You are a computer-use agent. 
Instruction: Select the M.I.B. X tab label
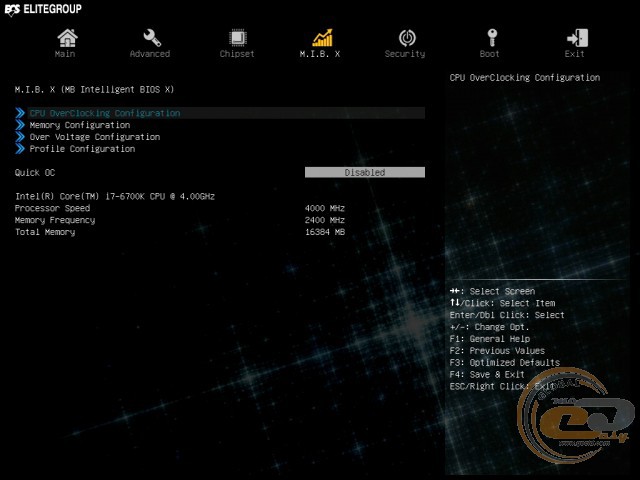[320, 54]
